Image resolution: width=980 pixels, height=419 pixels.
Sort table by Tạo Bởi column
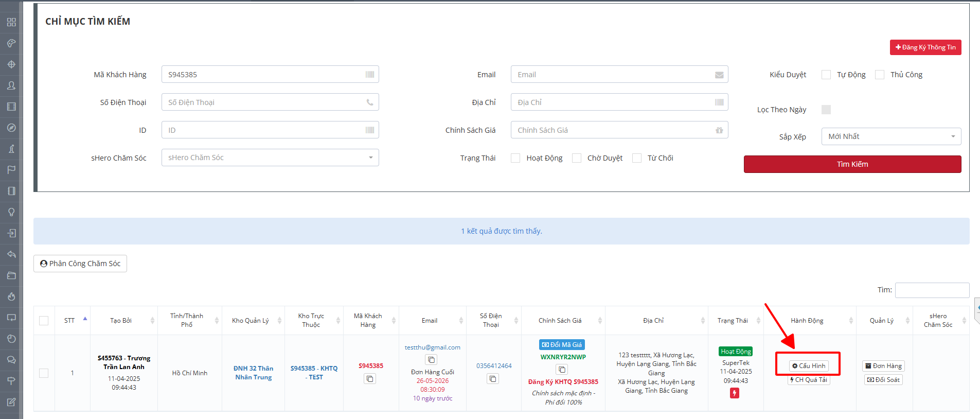124,321
